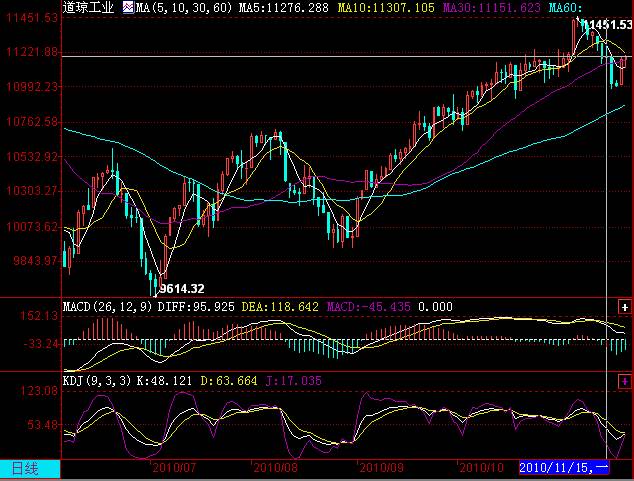Viewport: 634px width, 481px height.
Task: Click the 10303.27 price axis label
Action: tap(32, 191)
